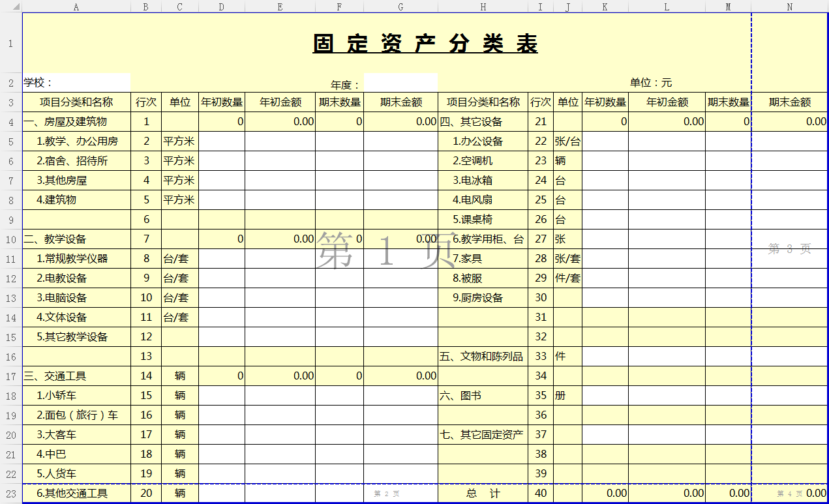Screen dimensions: 829x504
Task: Click the select-all corner of the sheet
Action: click(10, 7)
